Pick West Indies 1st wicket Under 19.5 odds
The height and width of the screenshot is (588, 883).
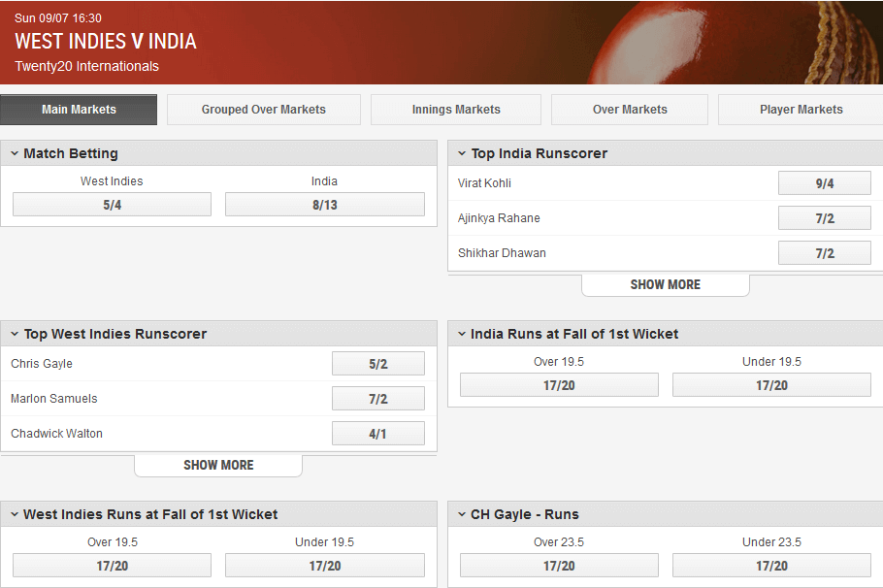tap(325, 566)
